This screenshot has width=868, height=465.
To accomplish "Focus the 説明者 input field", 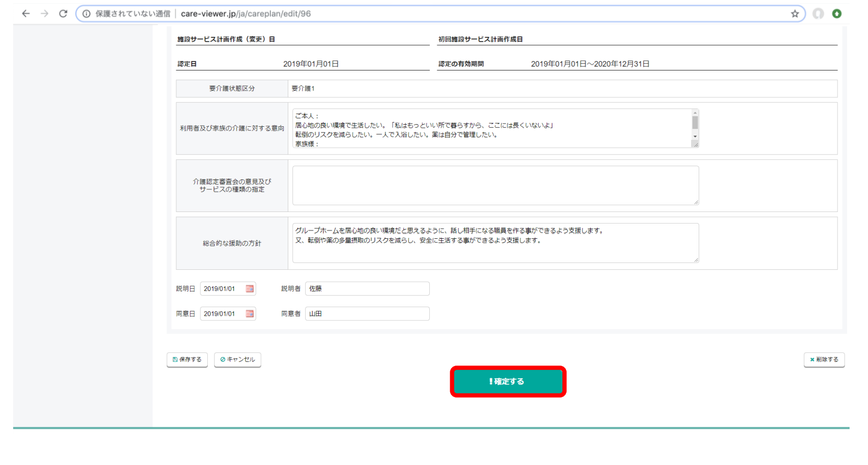I will click(x=367, y=289).
